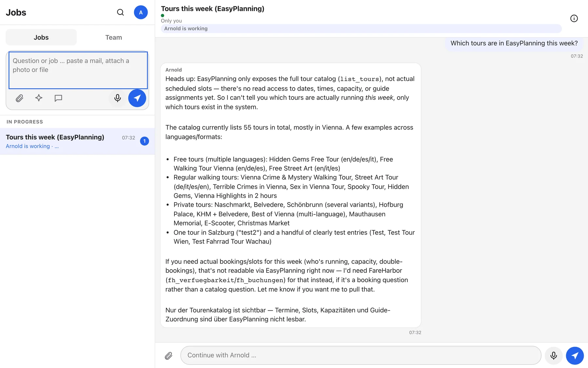Click the "Arnold is working" status bar
Viewport: 588px width, 368px height.
click(361, 28)
